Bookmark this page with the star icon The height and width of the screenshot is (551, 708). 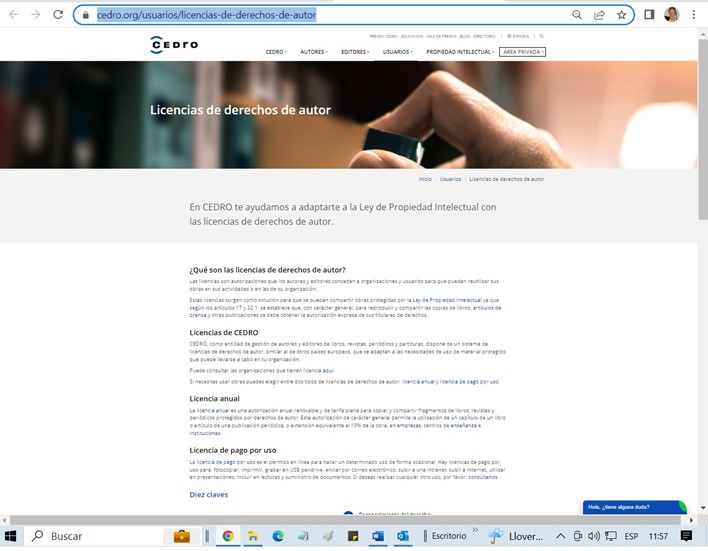coord(621,15)
